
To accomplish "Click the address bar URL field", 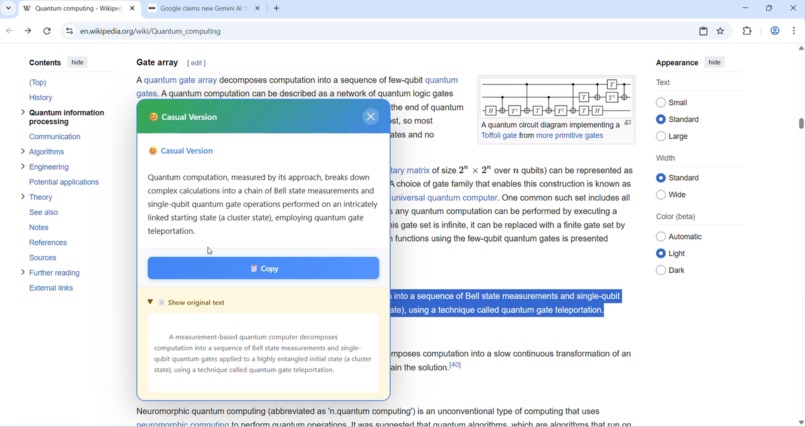I will (380, 31).
